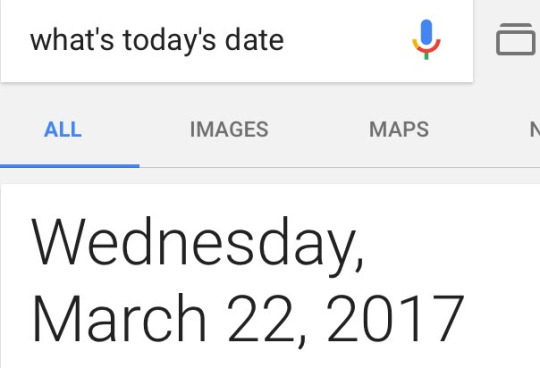
Task: Click empty tab bar space between IMAGES and MAPS
Action: tap(319, 129)
